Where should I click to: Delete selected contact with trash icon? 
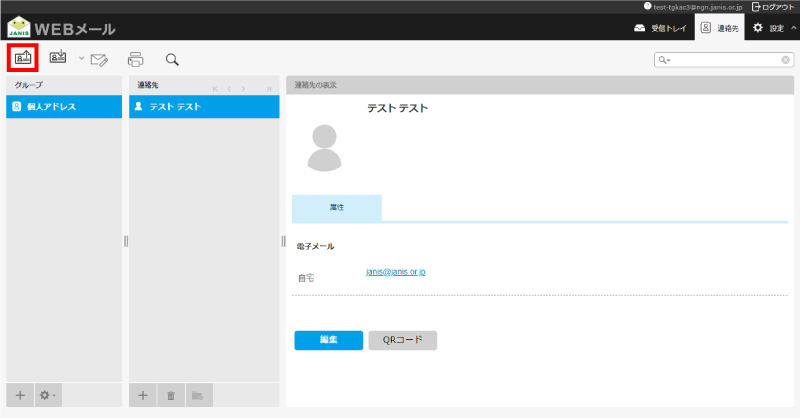[171, 395]
